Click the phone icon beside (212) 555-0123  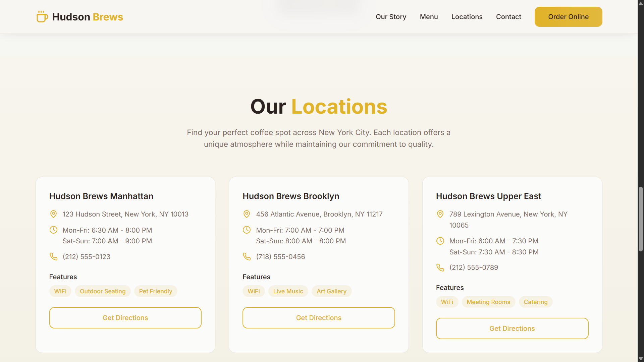pyautogui.click(x=53, y=256)
